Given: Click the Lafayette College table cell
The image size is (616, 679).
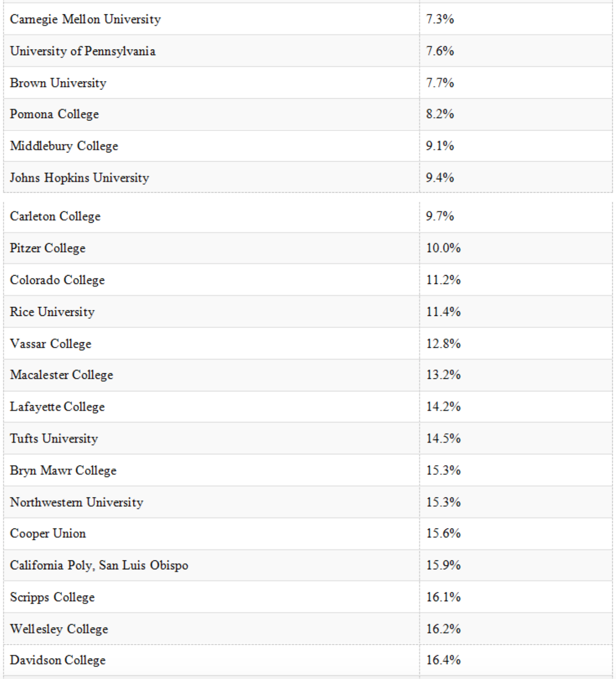Looking at the screenshot, I should coord(57,407).
